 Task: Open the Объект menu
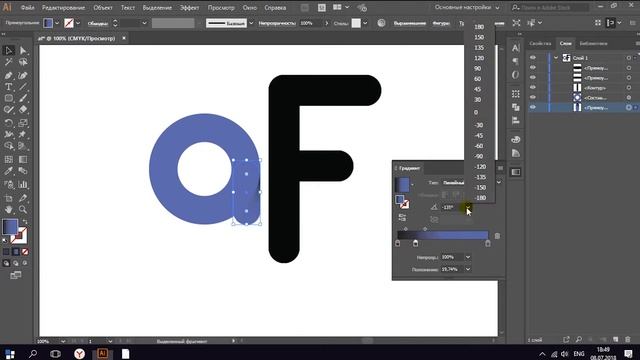point(103,8)
